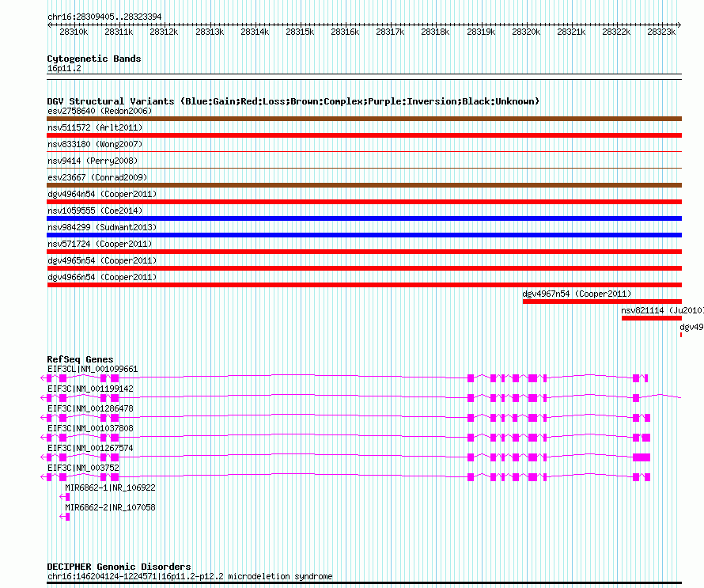Screen dimensions: 704x588
Task: Select the nsv511572 (Arlt2011) label
Action: click(x=95, y=127)
